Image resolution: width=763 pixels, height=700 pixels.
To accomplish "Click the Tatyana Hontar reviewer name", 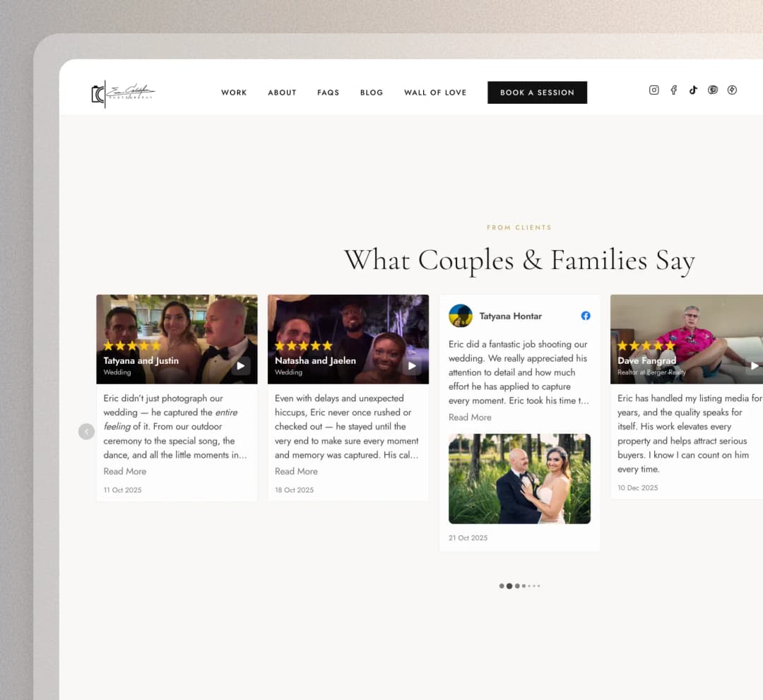I will (x=511, y=316).
